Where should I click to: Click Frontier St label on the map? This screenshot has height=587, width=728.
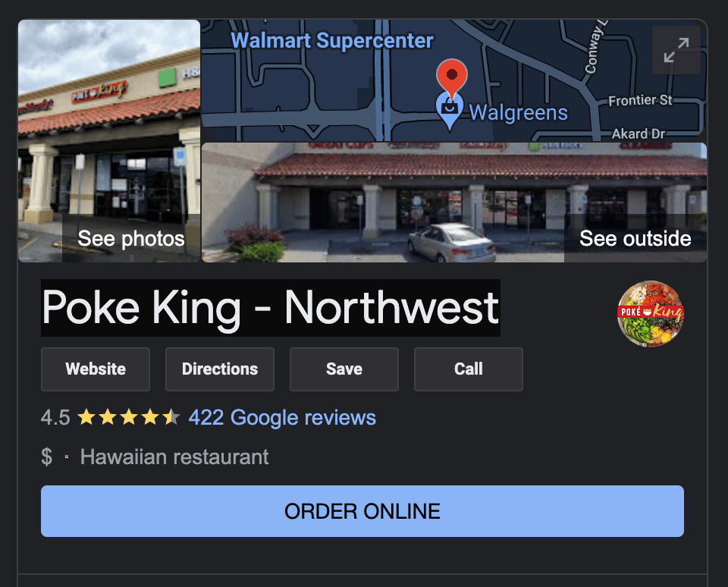click(x=640, y=100)
